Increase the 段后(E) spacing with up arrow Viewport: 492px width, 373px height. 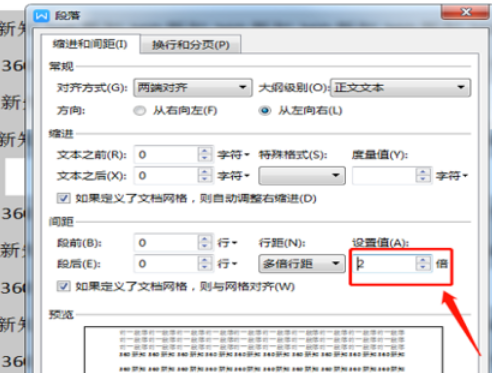(x=205, y=260)
